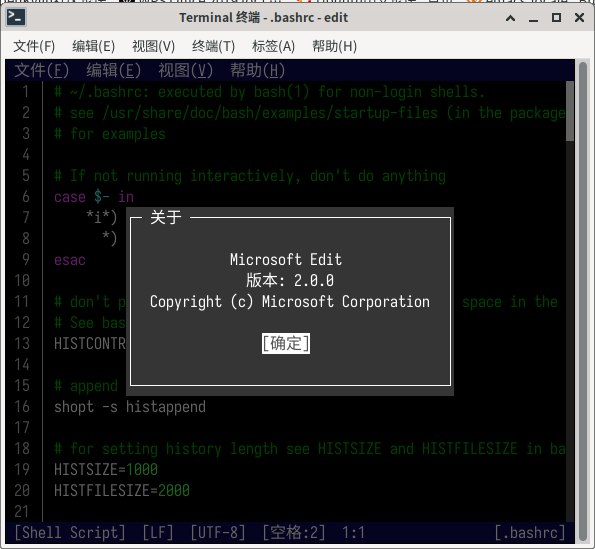Change language mode via Shell Script indicator
This screenshot has height=549, width=595.
(70, 532)
